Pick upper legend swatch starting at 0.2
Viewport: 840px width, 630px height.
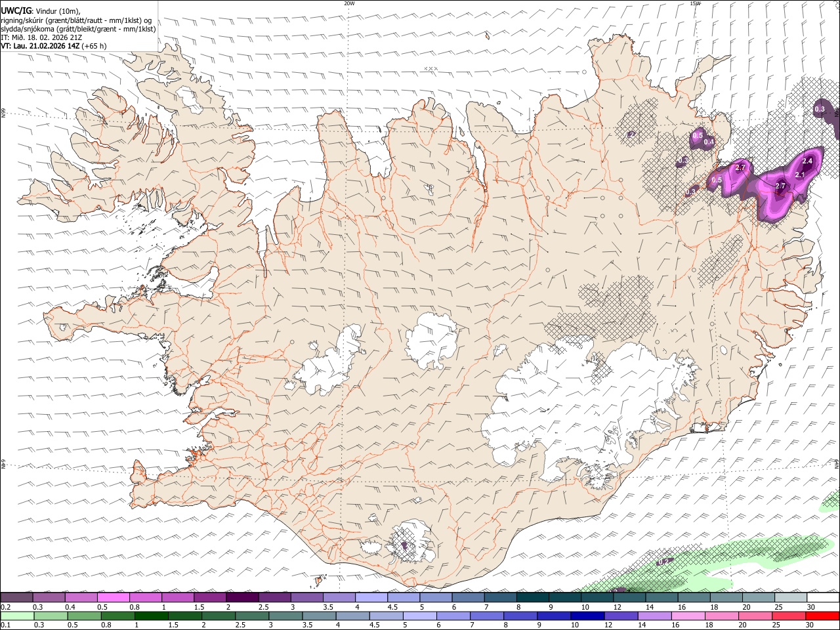[x=16, y=597]
